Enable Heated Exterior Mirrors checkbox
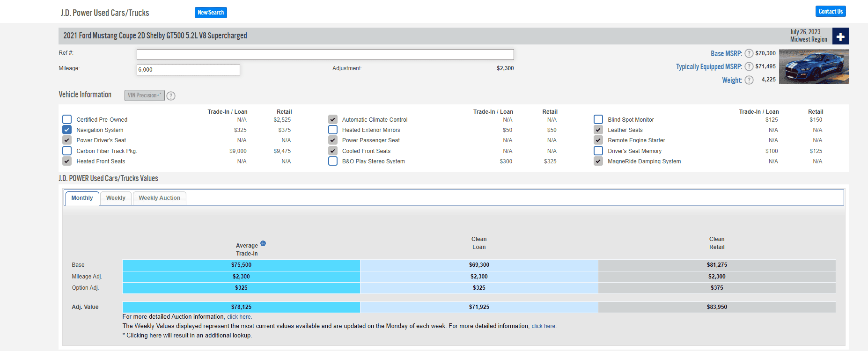868x351 pixels. coord(333,130)
